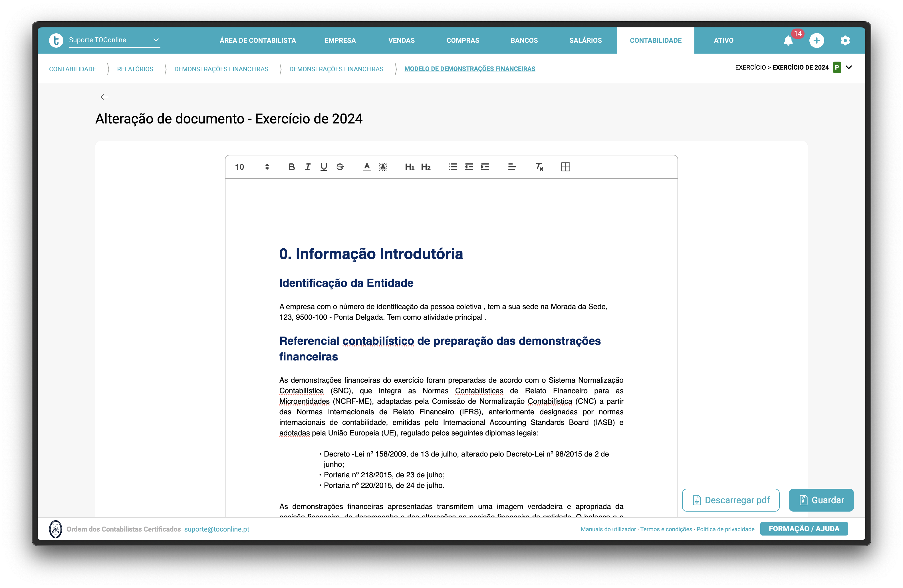Open the text background color picker

[x=383, y=167]
